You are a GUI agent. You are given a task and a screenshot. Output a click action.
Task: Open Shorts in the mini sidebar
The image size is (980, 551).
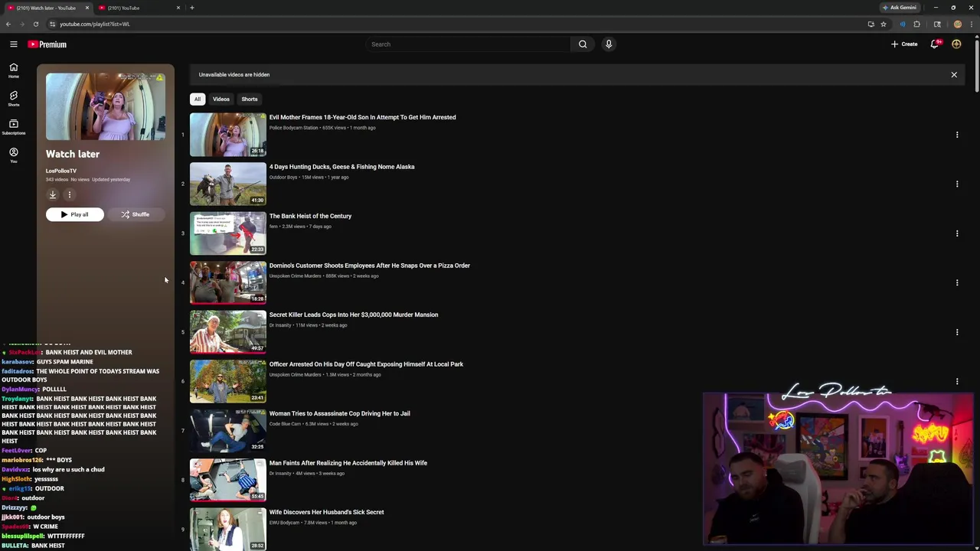tap(13, 99)
